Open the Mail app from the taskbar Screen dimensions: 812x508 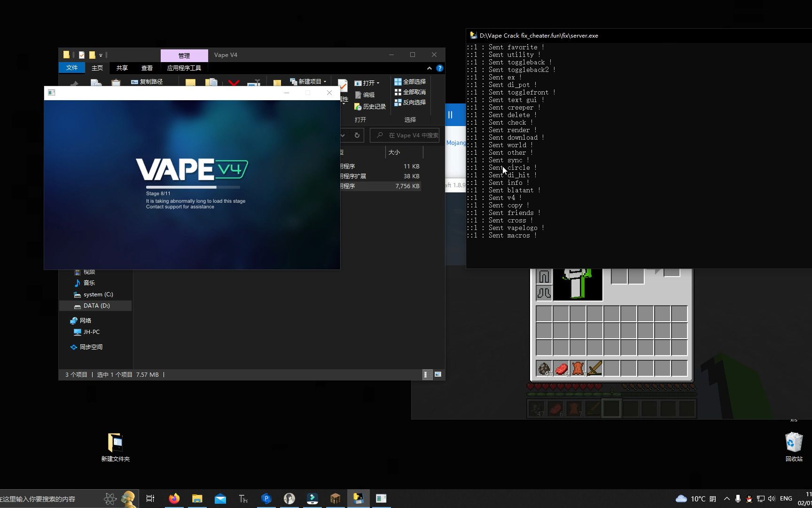point(220,499)
